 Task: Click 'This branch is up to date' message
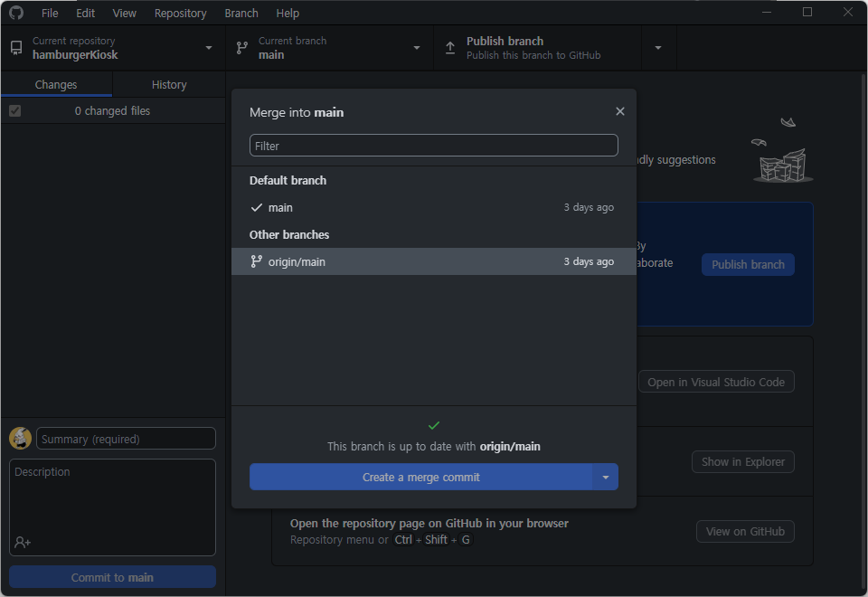tap(434, 446)
